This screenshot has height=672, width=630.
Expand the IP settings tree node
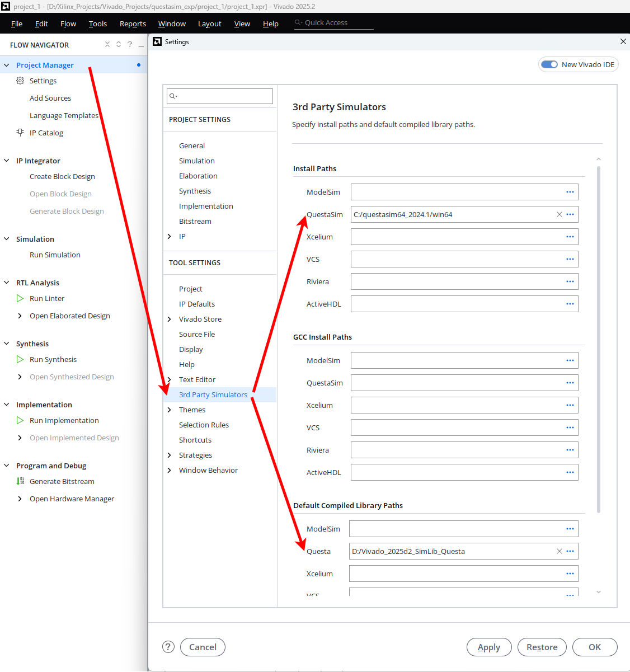[x=170, y=236]
